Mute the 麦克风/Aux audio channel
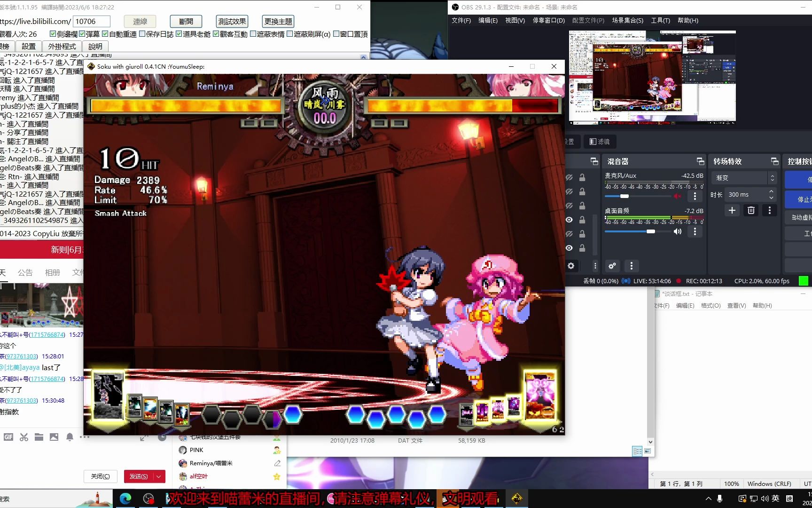Viewport: 812px width, 508px height. (x=677, y=196)
